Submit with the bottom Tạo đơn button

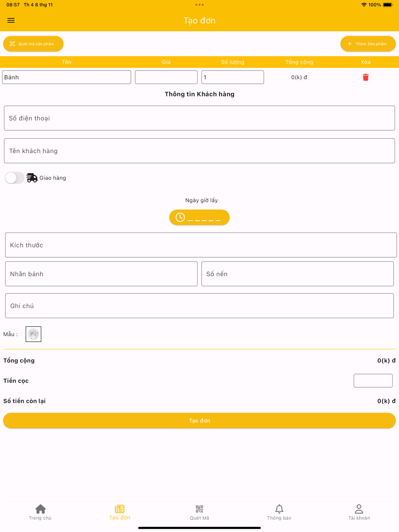click(199, 421)
